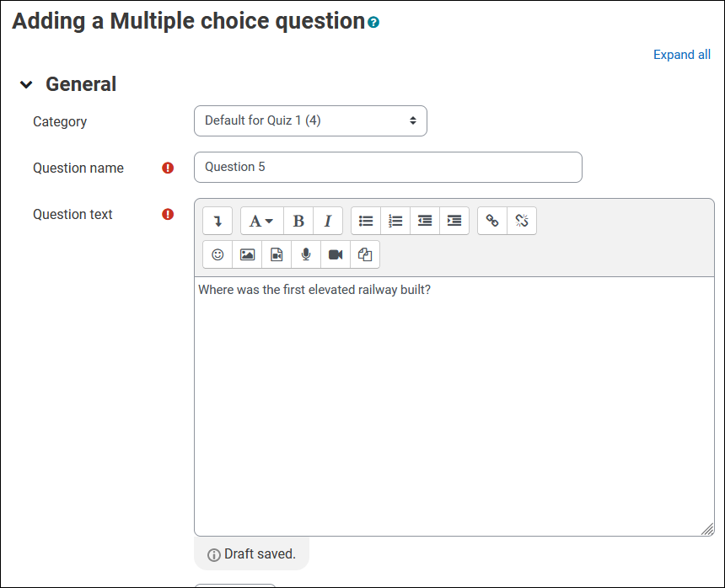Screen dimensions: 725x588
Task: Toggle italic formatting
Action: coord(328,221)
